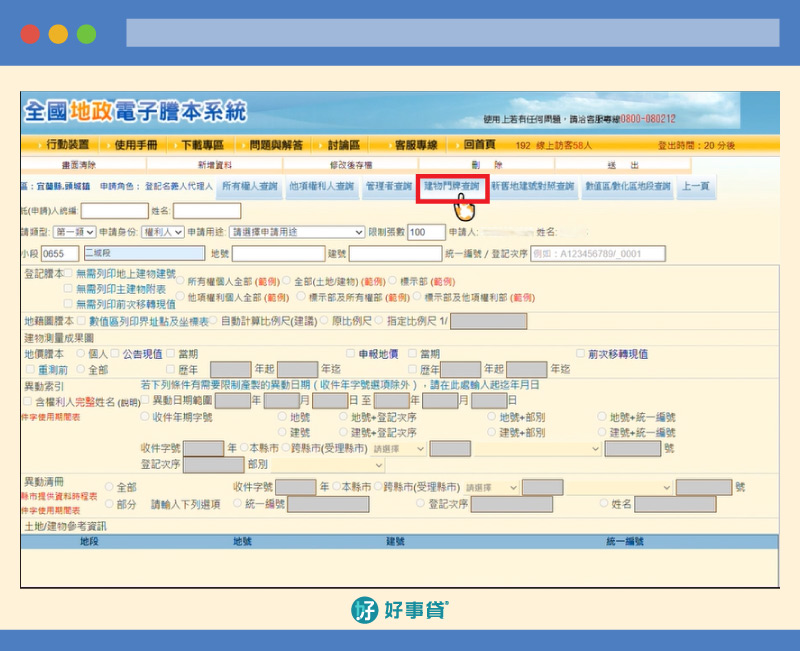800x651 pixels.
Task: Click the 上一頁 button
Action: click(696, 186)
